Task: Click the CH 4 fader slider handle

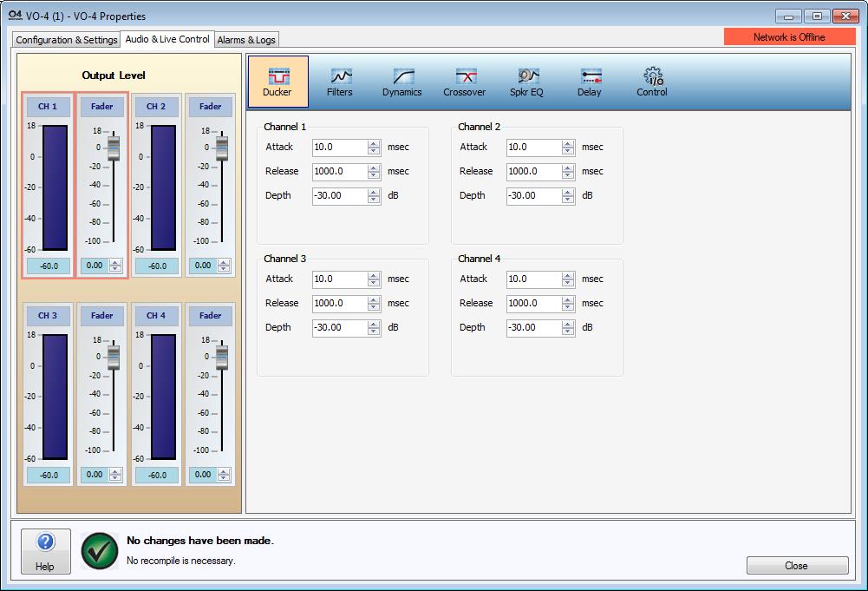Action: click(x=222, y=358)
